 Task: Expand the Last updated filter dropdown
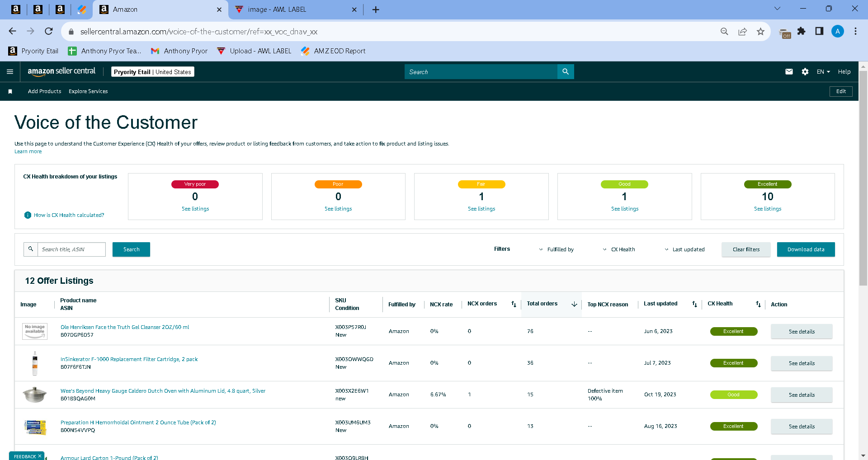(x=684, y=249)
